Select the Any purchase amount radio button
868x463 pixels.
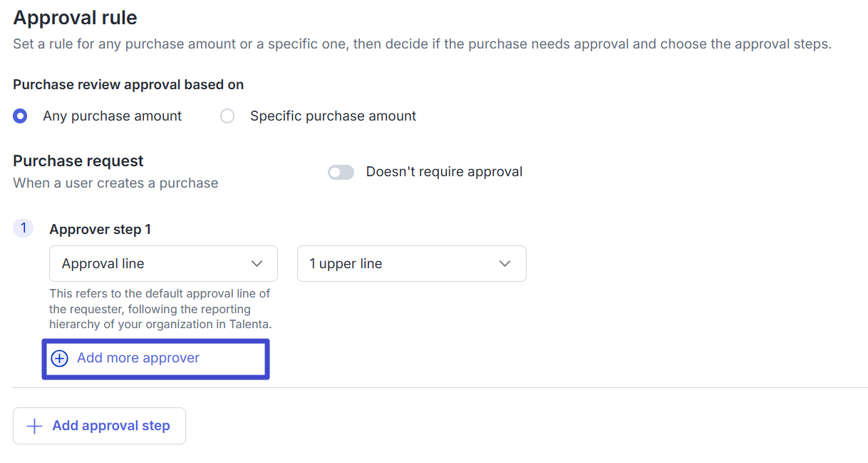pos(21,116)
